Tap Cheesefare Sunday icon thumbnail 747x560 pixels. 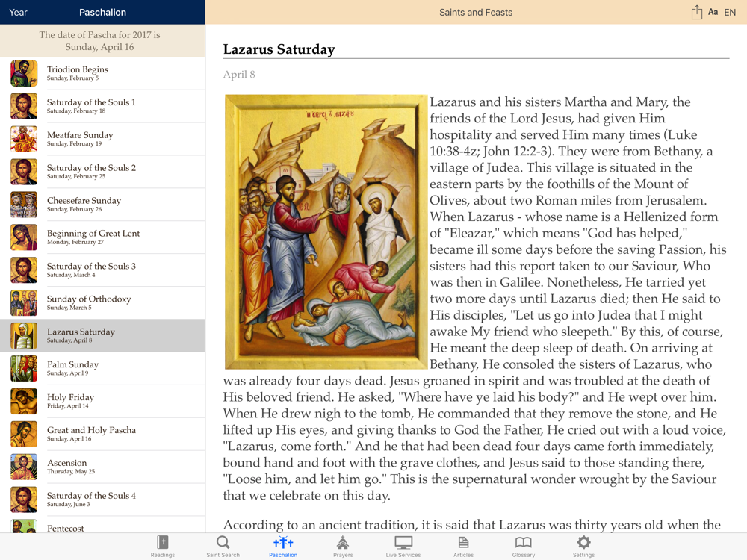point(24,205)
